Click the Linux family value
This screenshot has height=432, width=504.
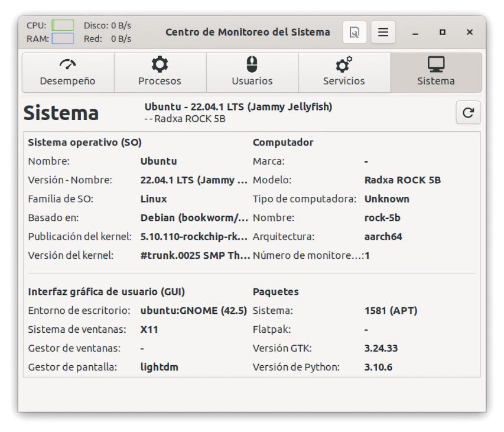coord(154,199)
